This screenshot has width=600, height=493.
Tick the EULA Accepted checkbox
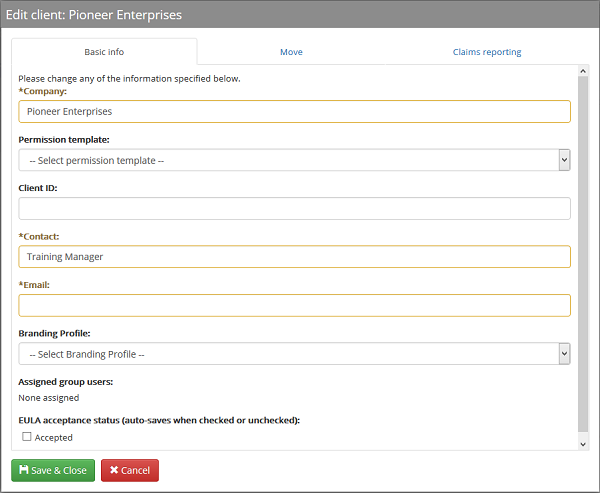click(x=27, y=437)
